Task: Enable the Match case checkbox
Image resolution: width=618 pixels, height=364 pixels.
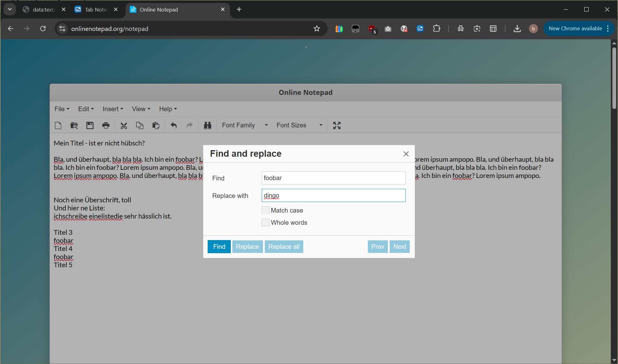Action: click(x=265, y=210)
